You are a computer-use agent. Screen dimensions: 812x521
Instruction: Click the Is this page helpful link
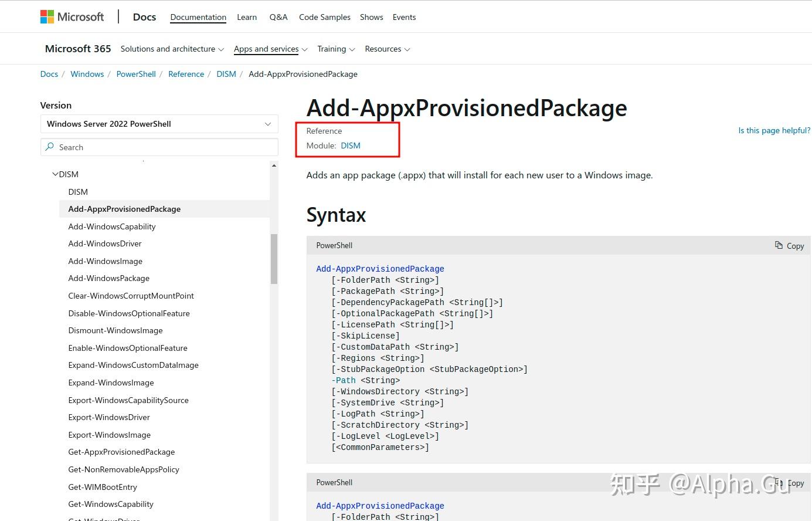774,130
